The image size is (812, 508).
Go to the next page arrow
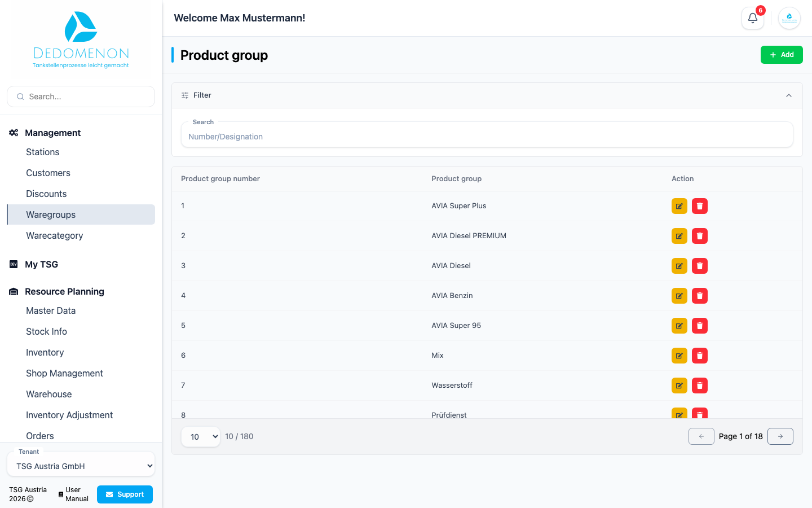tap(780, 436)
